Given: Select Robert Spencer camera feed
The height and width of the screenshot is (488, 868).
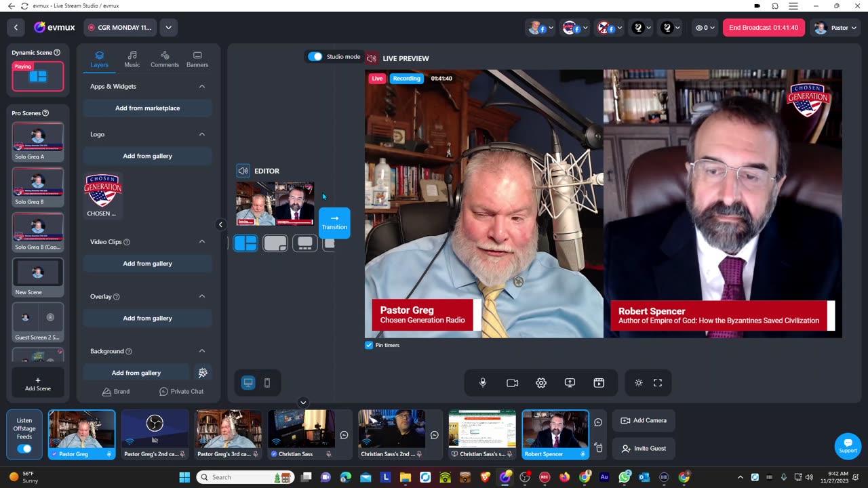Looking at the screenshot, I should pos(555,434).
